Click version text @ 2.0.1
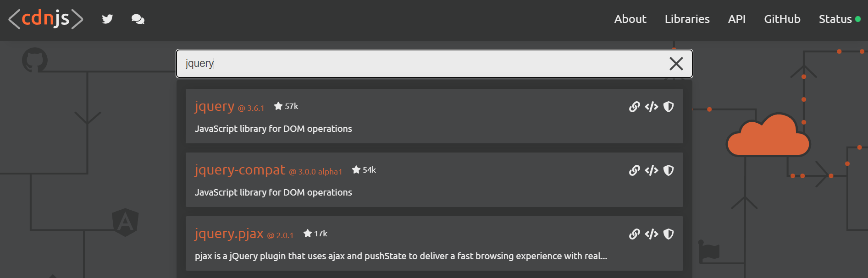The width and height of the screenshot is (868, 278). (x=280, y=235)
